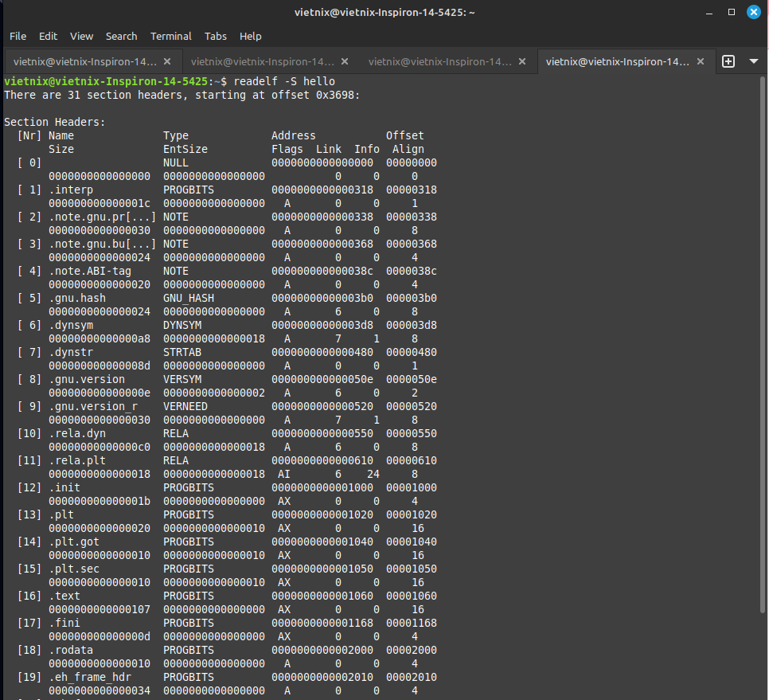This screenshot has height=700, width=769.
Task: Click the ".interp" section name
Action: tap(71, 190)
